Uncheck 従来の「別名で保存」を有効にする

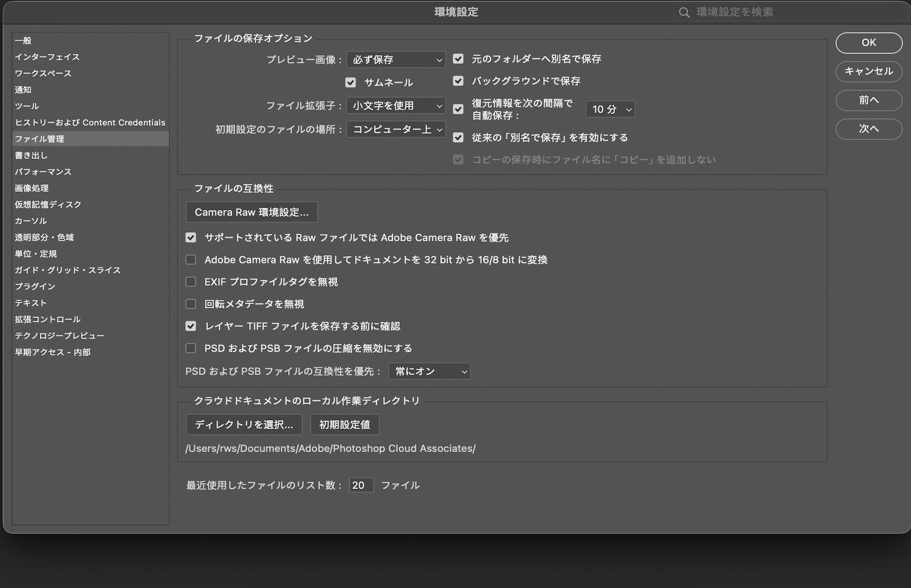tap(458, 137)
